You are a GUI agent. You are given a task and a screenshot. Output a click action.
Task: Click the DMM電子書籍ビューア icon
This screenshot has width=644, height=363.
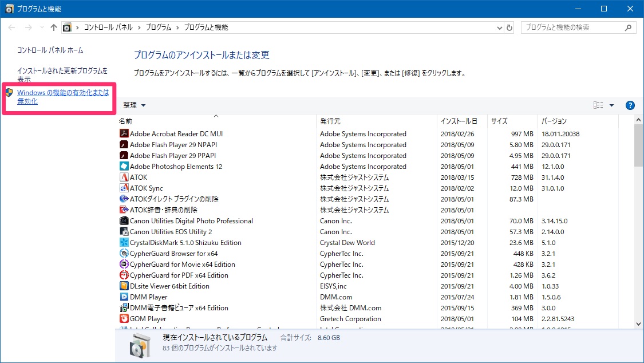point(124,307)
